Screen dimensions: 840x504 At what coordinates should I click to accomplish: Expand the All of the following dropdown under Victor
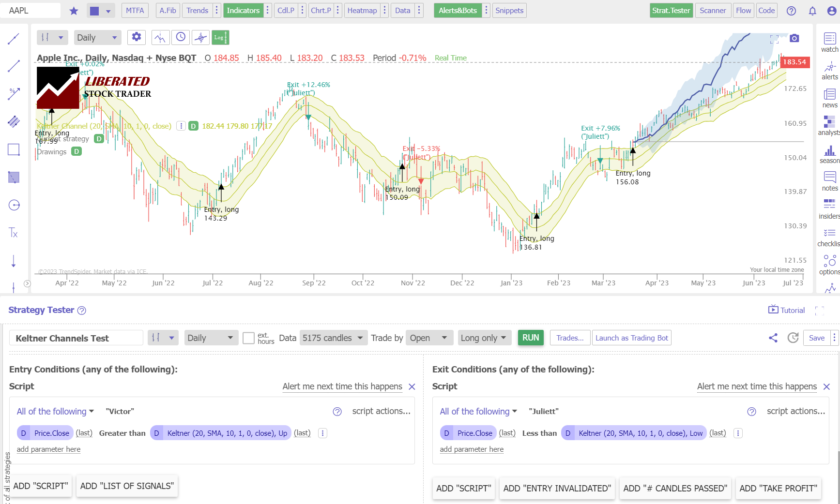tap(55, 411)
